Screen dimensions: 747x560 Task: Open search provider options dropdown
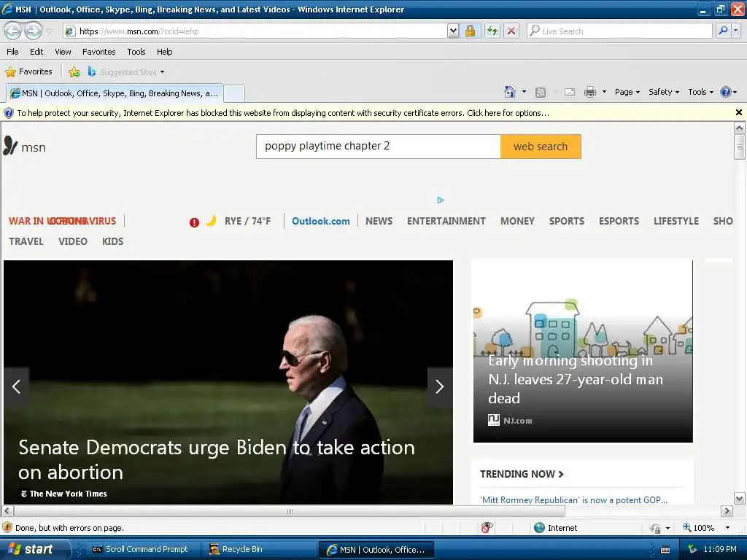[735, 31]
